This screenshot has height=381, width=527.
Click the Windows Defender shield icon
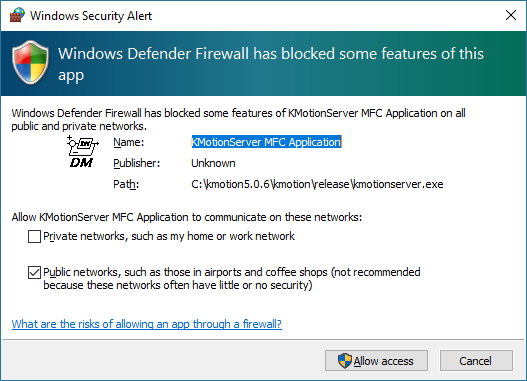point(31,63)
